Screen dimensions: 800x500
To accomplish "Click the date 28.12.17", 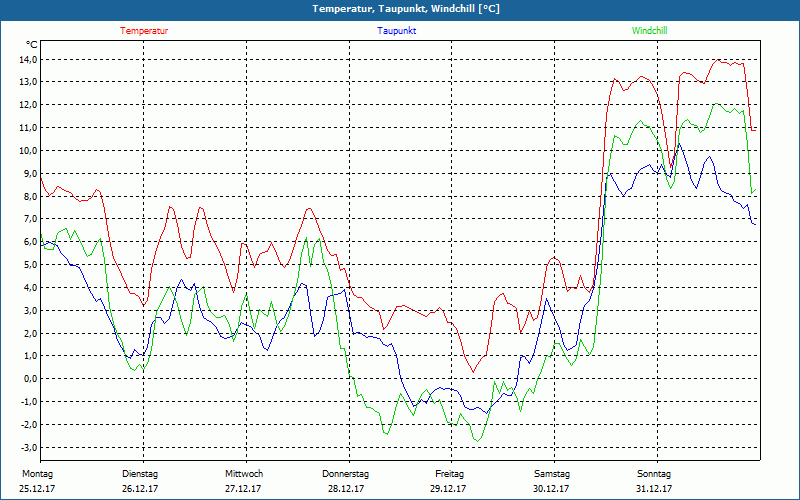I will pos(346,489).
